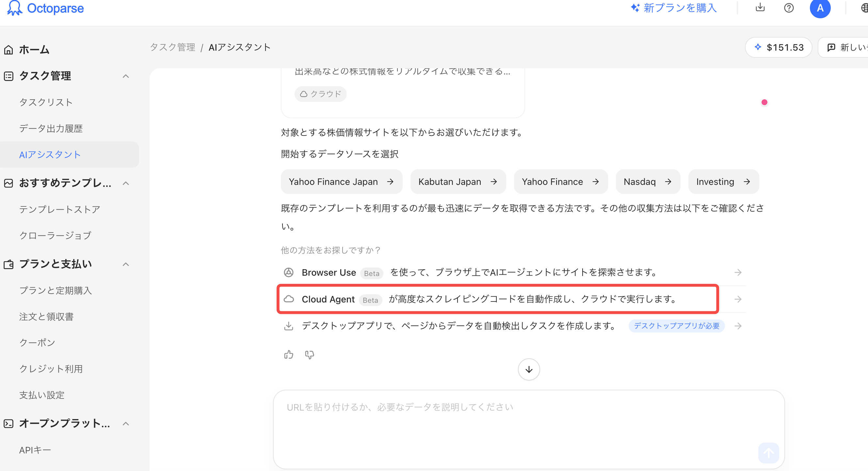
Task: Select the Kabutan Japan data source
Action: (458, 182)
